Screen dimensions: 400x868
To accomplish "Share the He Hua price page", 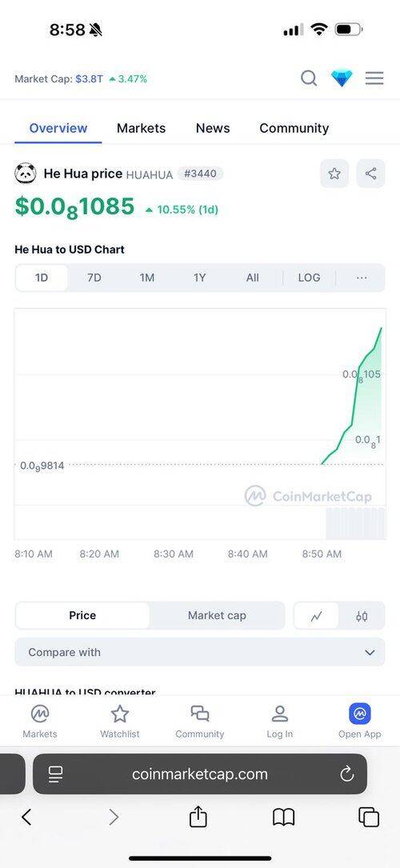I will [x=370, y=174].
